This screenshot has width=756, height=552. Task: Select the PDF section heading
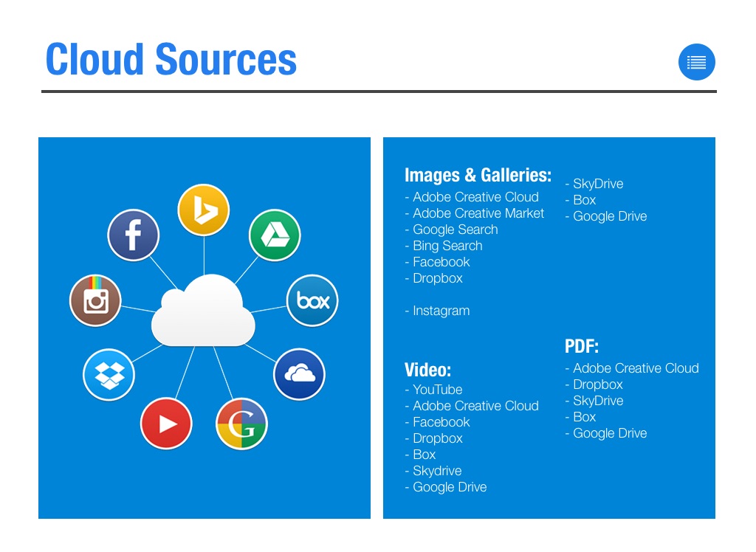(581, 347)
